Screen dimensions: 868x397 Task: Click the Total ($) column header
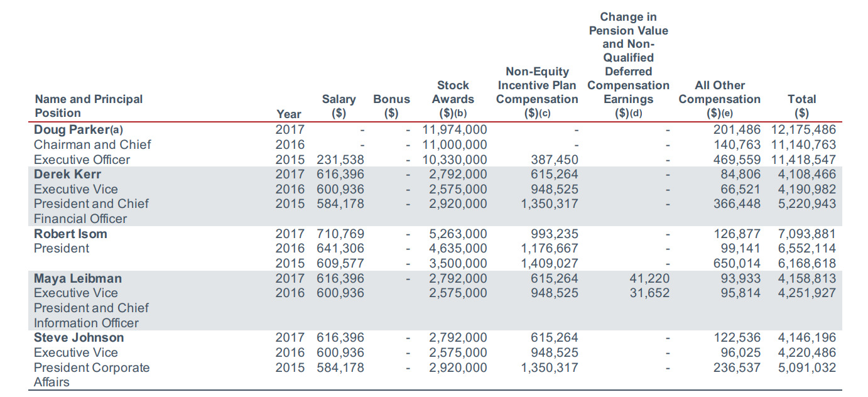click(801, 106)
